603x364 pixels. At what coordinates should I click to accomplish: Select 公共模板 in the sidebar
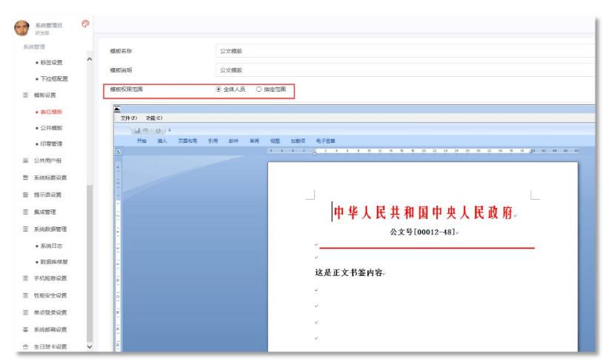(x=51, y=128)
